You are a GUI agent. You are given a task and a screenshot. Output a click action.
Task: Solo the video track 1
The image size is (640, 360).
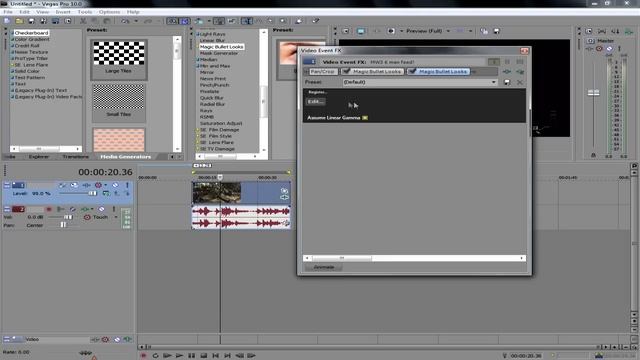click(x=127, y=185)
